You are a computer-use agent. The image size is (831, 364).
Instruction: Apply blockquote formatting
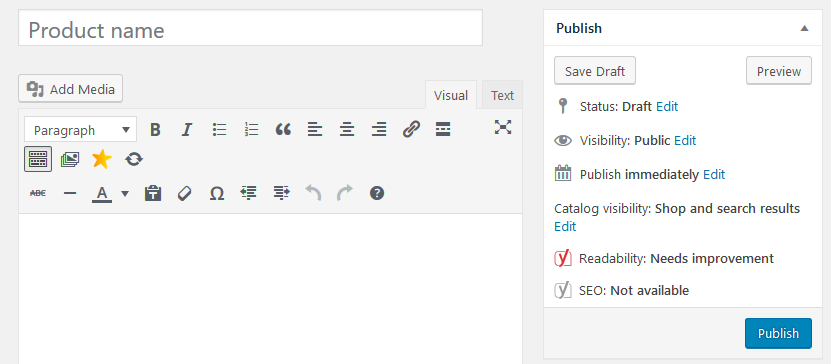tap(284, 129)
